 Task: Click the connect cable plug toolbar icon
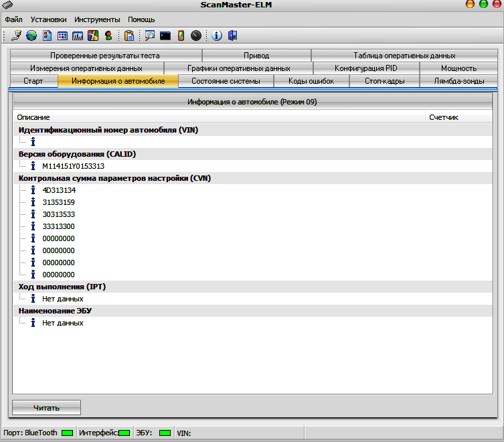[16, 35]
